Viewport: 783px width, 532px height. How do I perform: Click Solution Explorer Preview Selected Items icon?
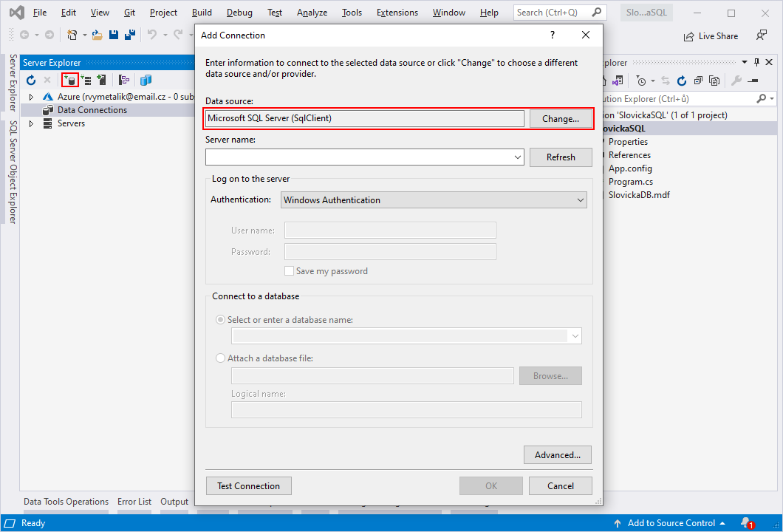(753, 81)
